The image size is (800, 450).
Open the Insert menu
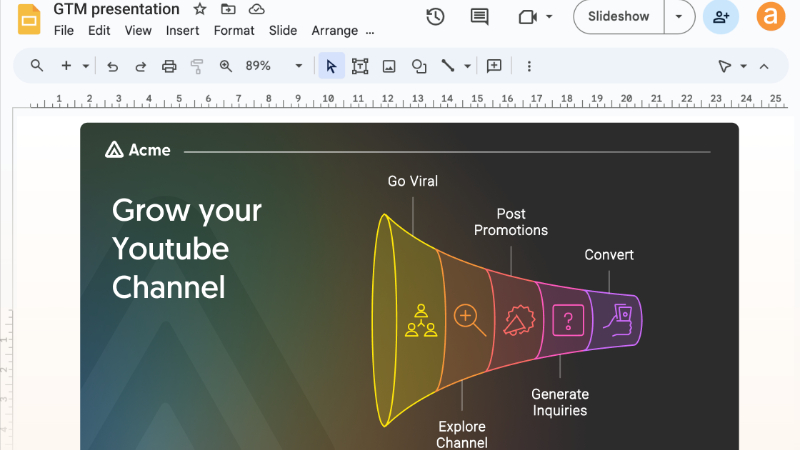pyautogui.click(x=182, y=31)
